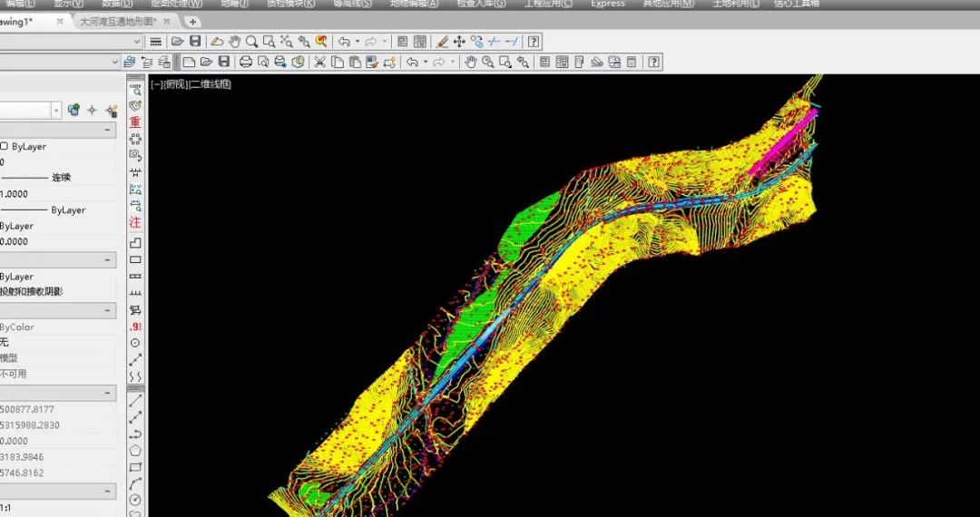Collapse the first properties section with minus button

(109, 131)
